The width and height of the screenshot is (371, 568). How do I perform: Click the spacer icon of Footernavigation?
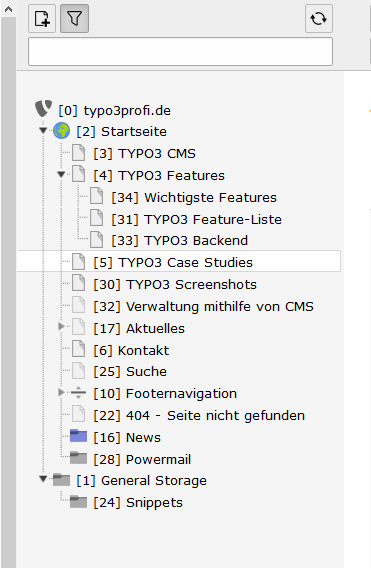[78, 392]
